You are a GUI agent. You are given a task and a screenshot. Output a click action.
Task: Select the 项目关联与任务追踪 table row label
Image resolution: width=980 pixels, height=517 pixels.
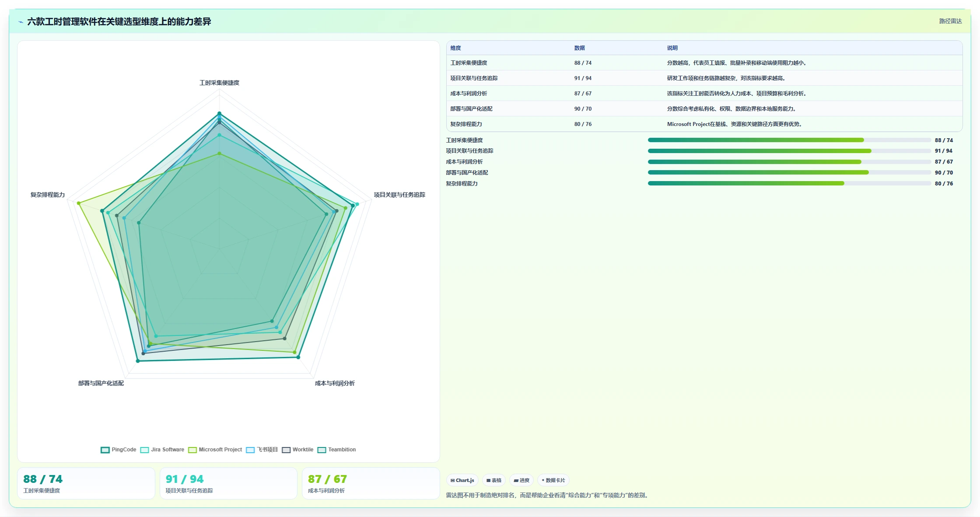tap(474, 78)
